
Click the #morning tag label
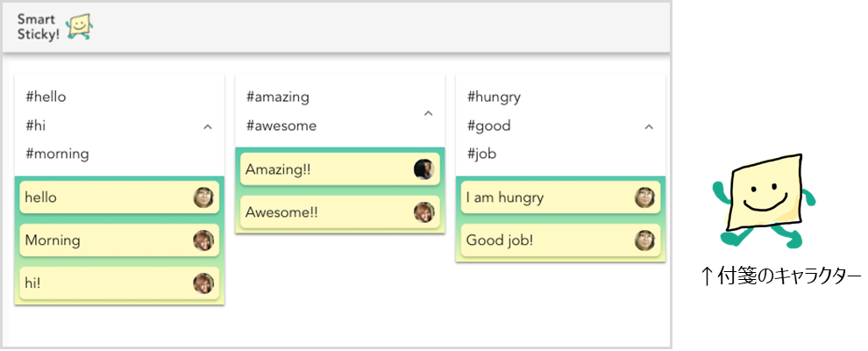(x=57, y=154)
